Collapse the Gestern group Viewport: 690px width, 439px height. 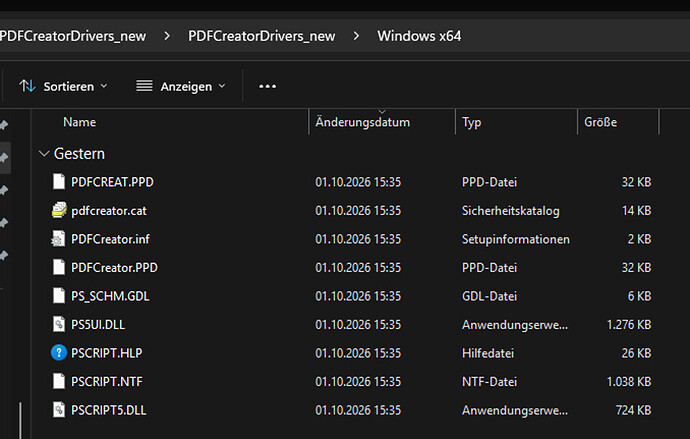coord(44,154)
